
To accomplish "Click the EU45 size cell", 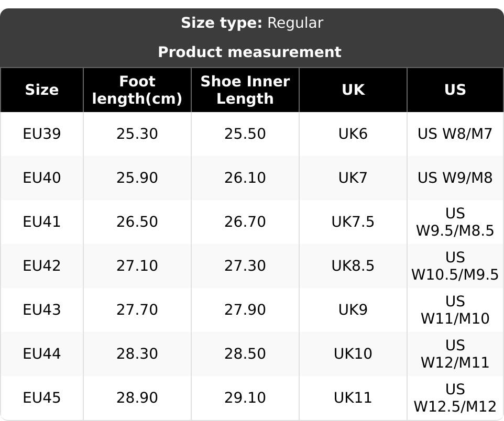I will (x=42, y=398).
